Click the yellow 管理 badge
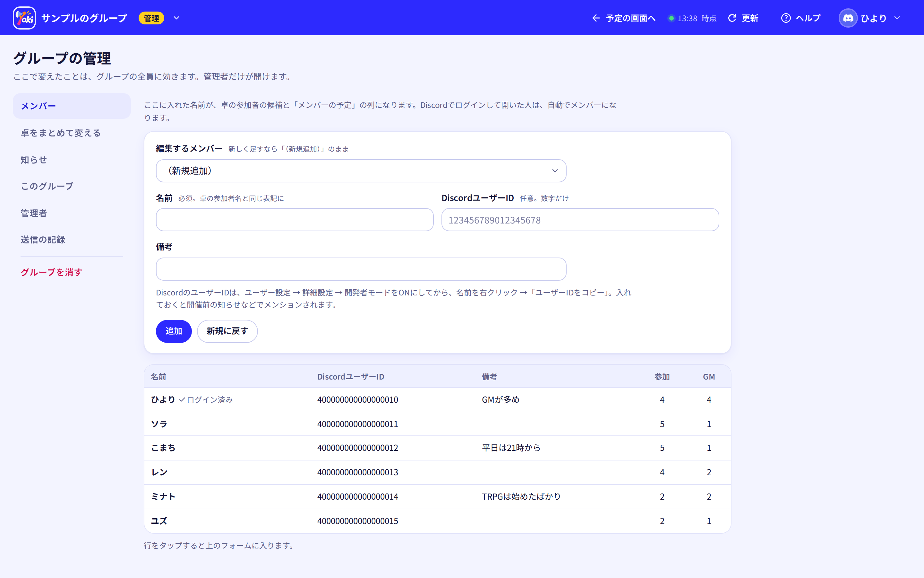 151,18
